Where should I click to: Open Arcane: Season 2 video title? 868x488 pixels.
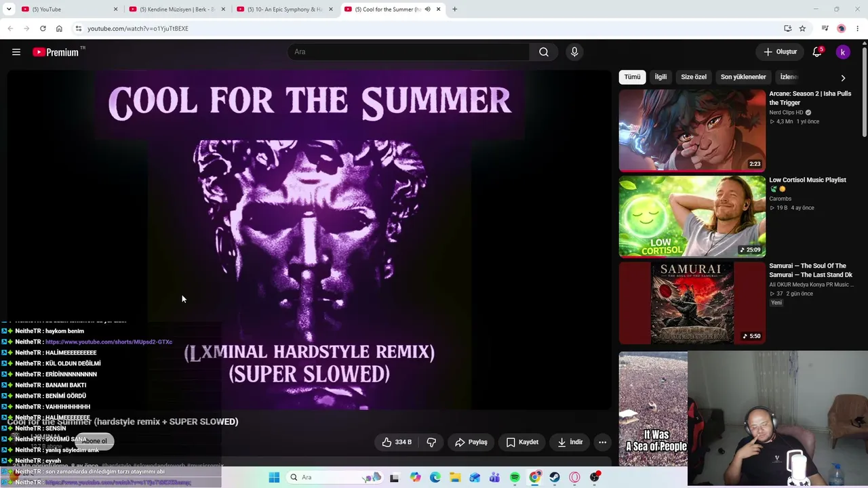tap(810, 98)
